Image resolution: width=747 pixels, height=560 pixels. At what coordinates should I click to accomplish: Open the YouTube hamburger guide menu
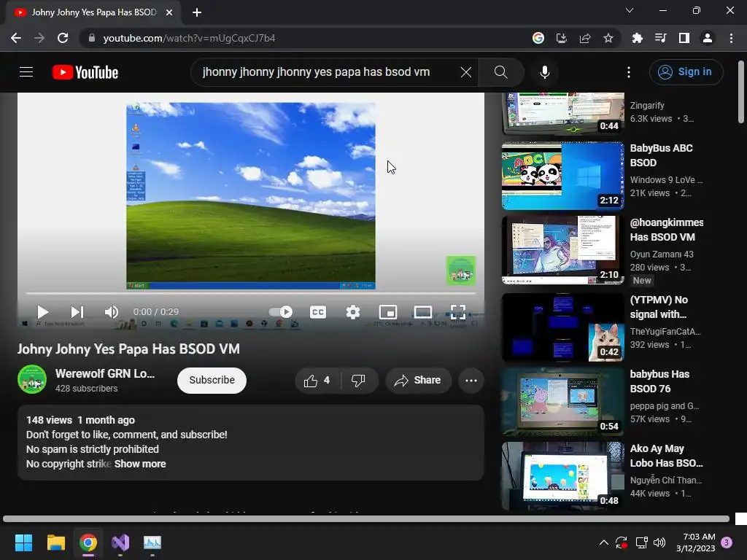pyautogui.click(x=26, y=72)
